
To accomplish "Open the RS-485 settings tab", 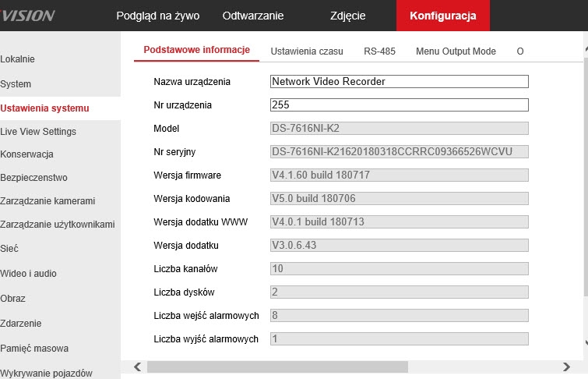I will (x=379, y=51).
